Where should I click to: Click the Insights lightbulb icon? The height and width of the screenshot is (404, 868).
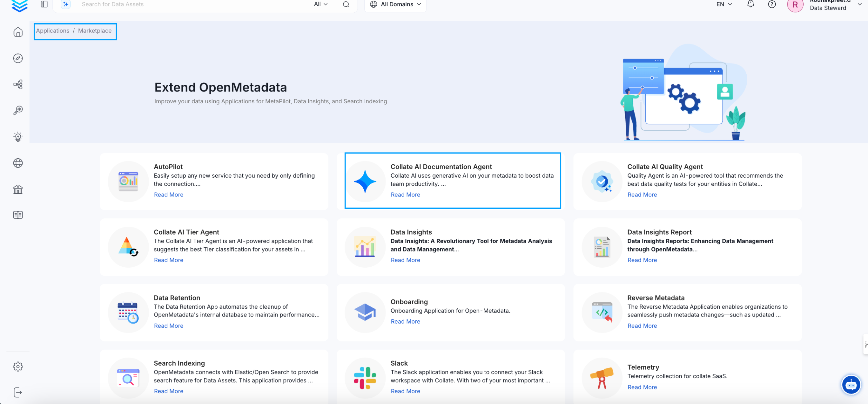point(18,137)
